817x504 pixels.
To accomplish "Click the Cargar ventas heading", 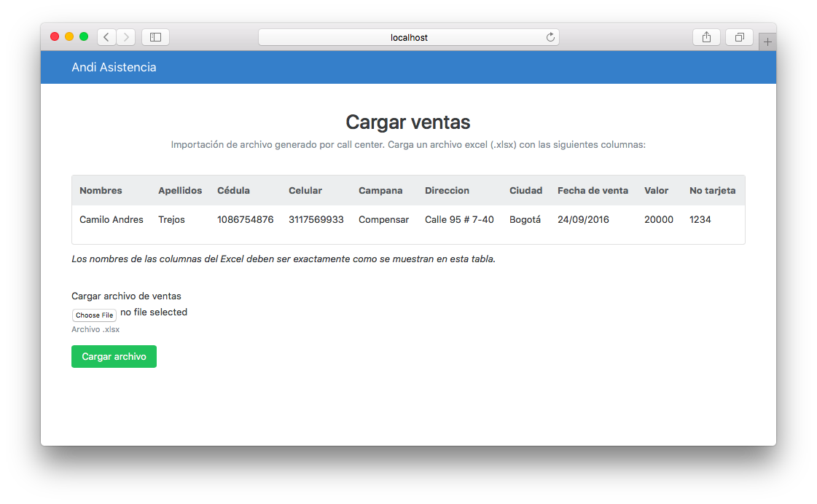I will [408, 122].
